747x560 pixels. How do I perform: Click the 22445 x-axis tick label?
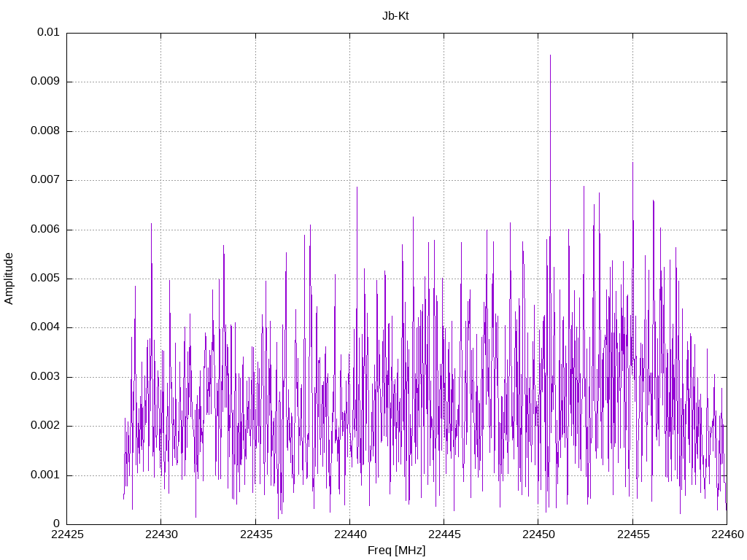(x=444, y=536)
